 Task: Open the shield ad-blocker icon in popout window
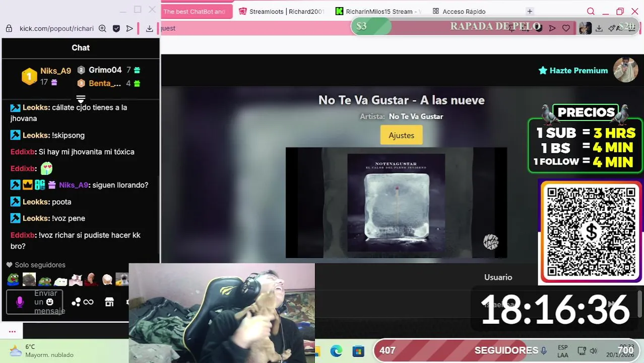point(116,29)
